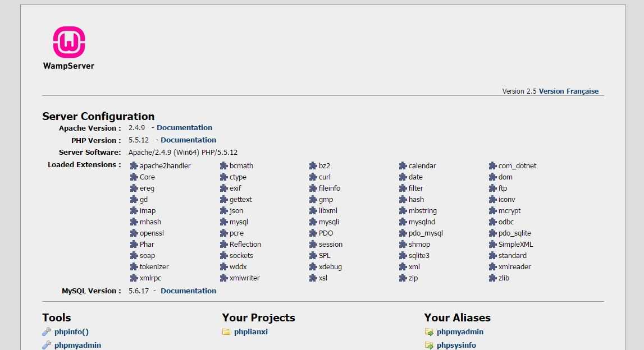Open MySQL Version Documentation link
The width and height of the screenshot is (644, 350).
click(188, 291)
